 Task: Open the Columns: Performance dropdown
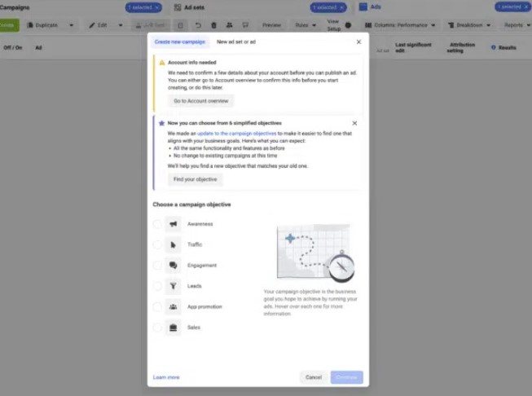pos(400,25)
